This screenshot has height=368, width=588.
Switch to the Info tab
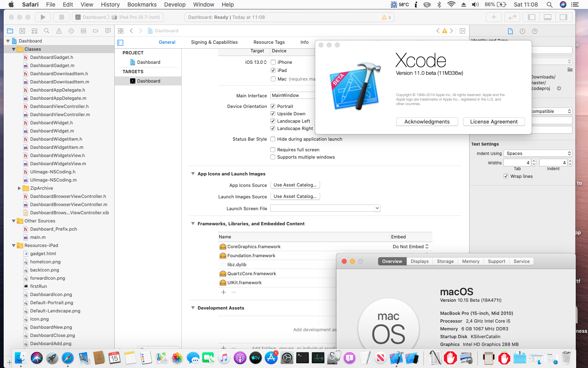(x=305, y=42)
